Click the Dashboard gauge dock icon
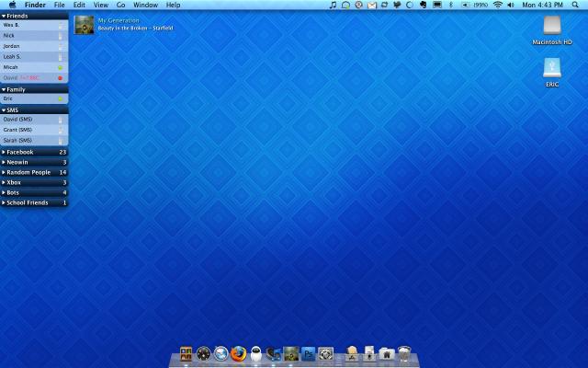588x368 pixels. click(x=204, y=353)
